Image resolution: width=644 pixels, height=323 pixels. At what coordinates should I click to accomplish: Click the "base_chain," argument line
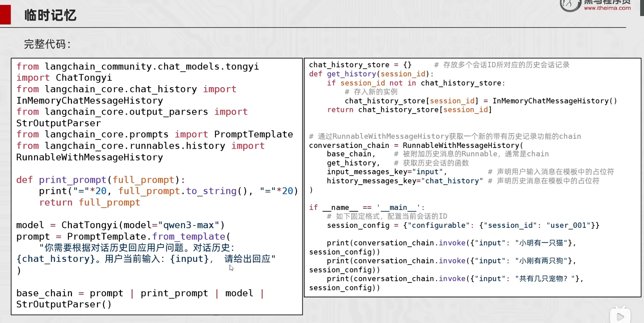coord(351,154)
